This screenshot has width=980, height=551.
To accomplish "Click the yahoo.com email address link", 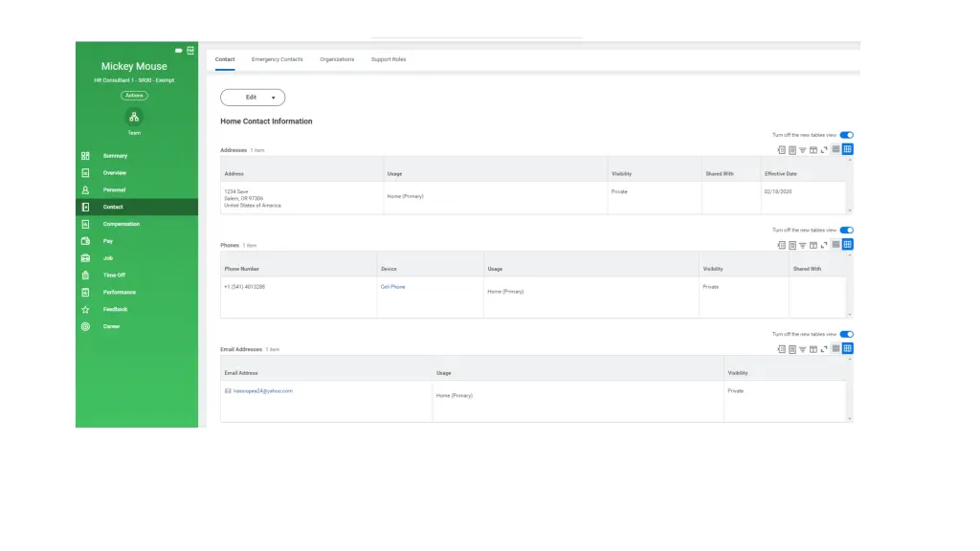I will [x=263, y=391].
